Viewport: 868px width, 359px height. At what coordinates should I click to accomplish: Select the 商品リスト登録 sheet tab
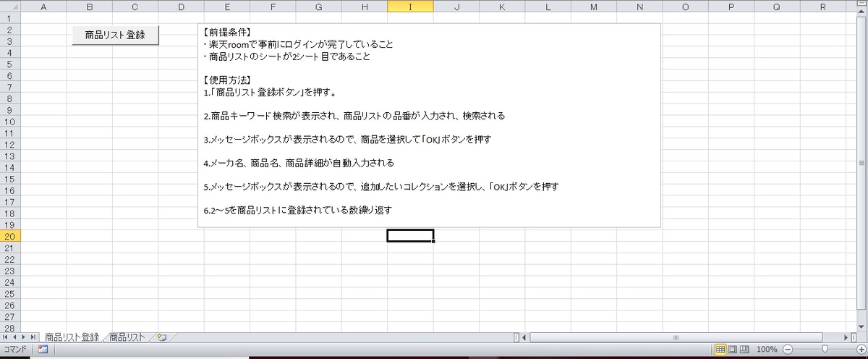tap(72, 337)
